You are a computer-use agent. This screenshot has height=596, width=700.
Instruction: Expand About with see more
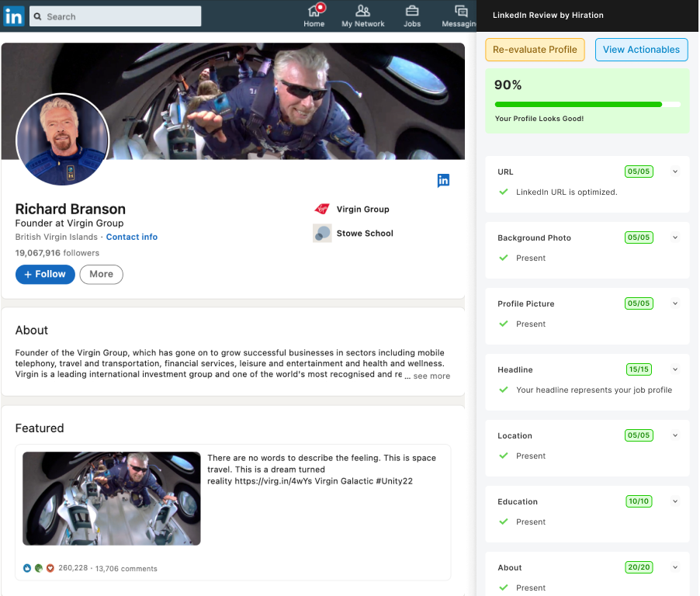pos(431,376)
